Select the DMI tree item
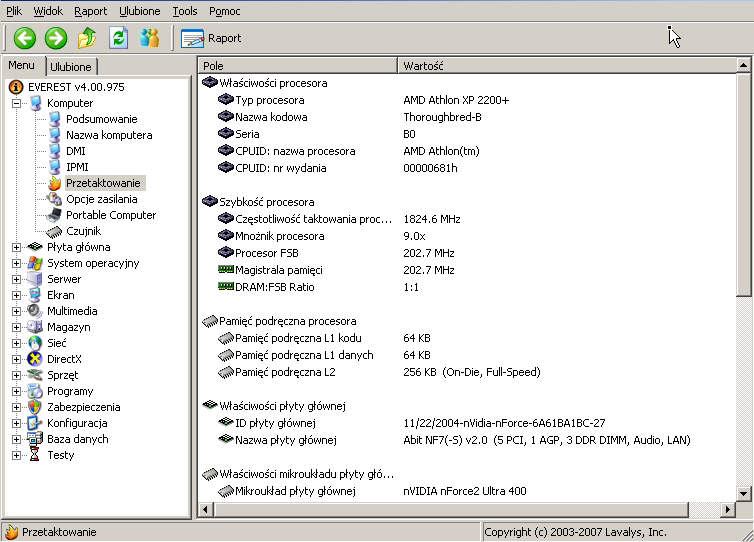Screen dimensions: 754x542 click(75, 151)
